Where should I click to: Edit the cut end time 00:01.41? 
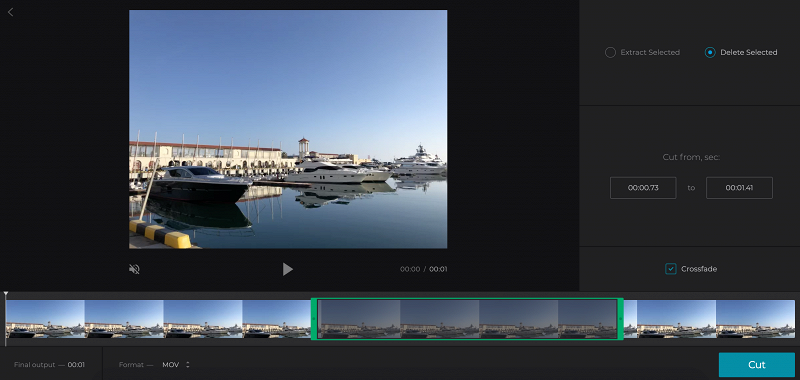click(739, 188)
